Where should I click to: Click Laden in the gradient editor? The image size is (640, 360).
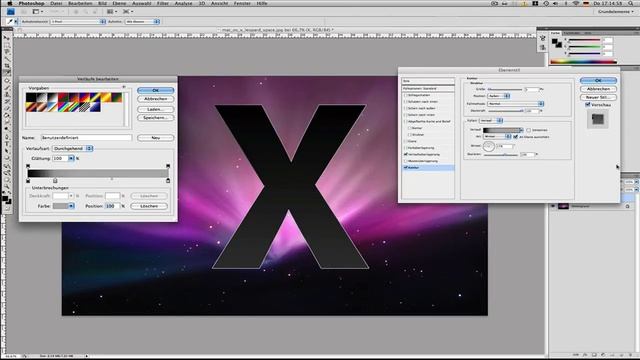pos(156,109)
